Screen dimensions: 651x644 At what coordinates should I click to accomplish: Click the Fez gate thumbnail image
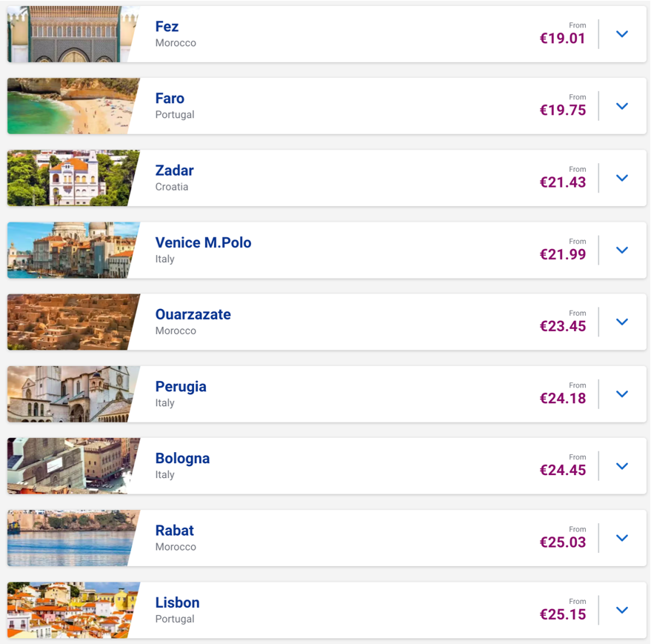coord(70,34)
